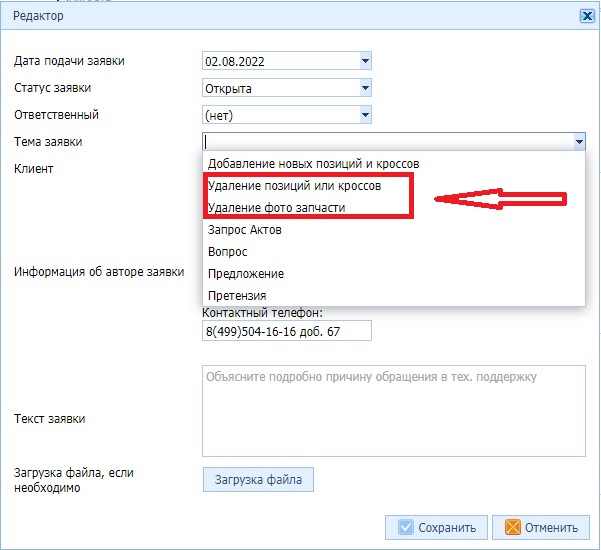This screenshot has height=550, width=601.
Task: Collapse the Тема заявки dropdown list arrow
Action: tap(579, 142)
